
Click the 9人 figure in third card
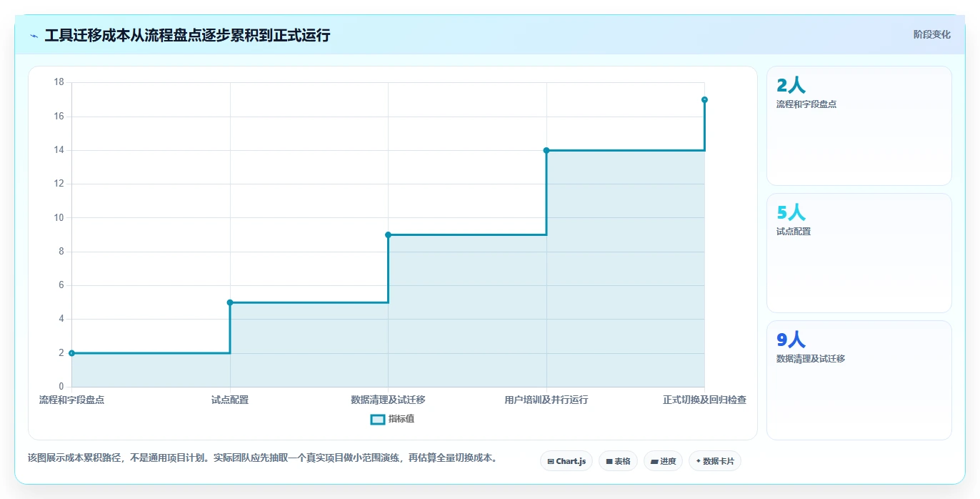pos(791,340)
